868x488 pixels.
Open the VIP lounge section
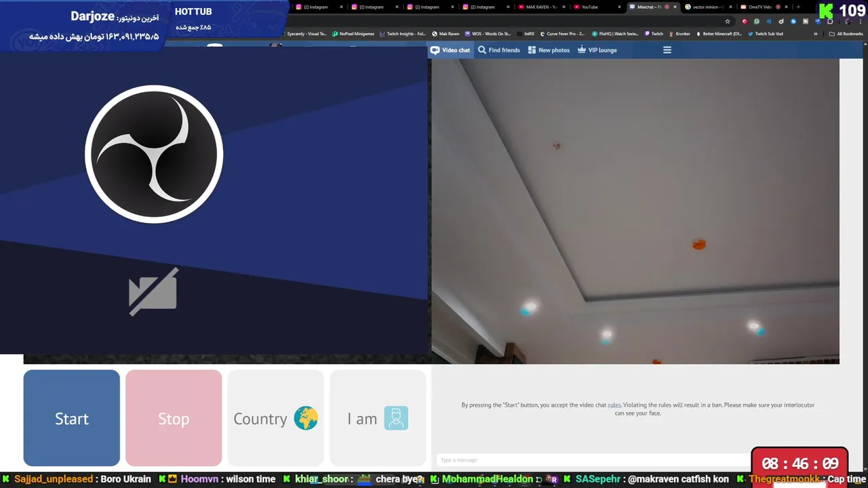pos(597,50)
